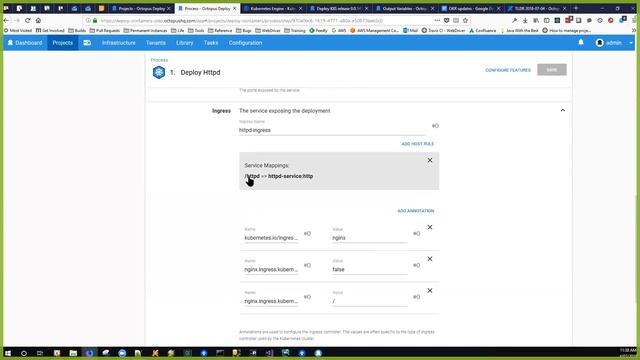
Task: Open the notifications bell
Action: pos(581,42)
